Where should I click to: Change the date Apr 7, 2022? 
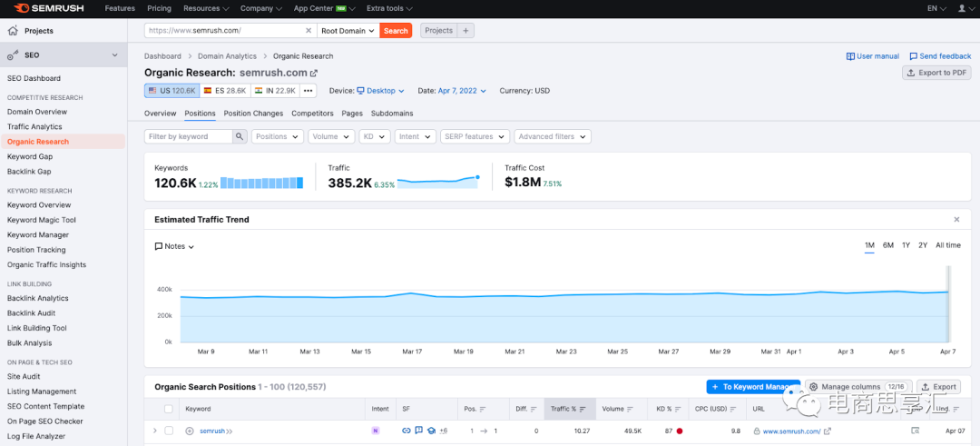coord(462,91)
